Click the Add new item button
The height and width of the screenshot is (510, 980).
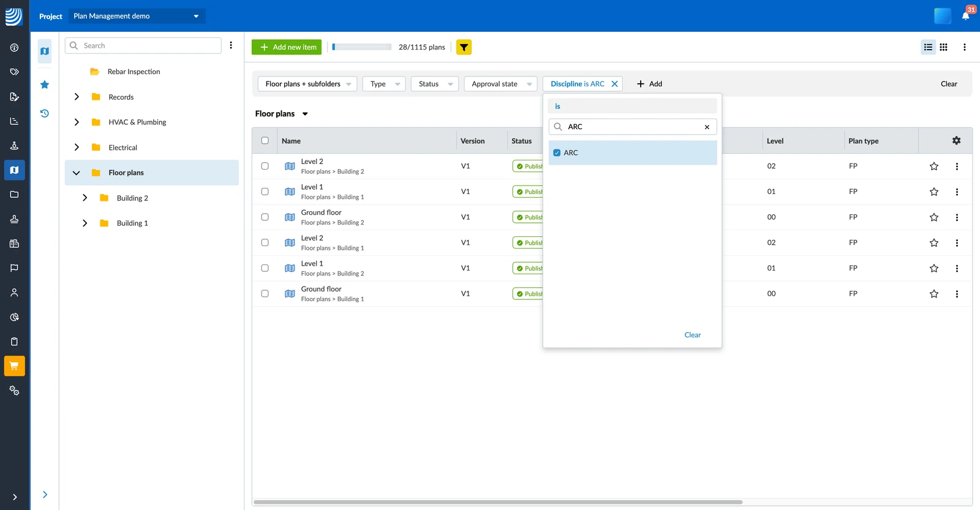coord(287,47)
